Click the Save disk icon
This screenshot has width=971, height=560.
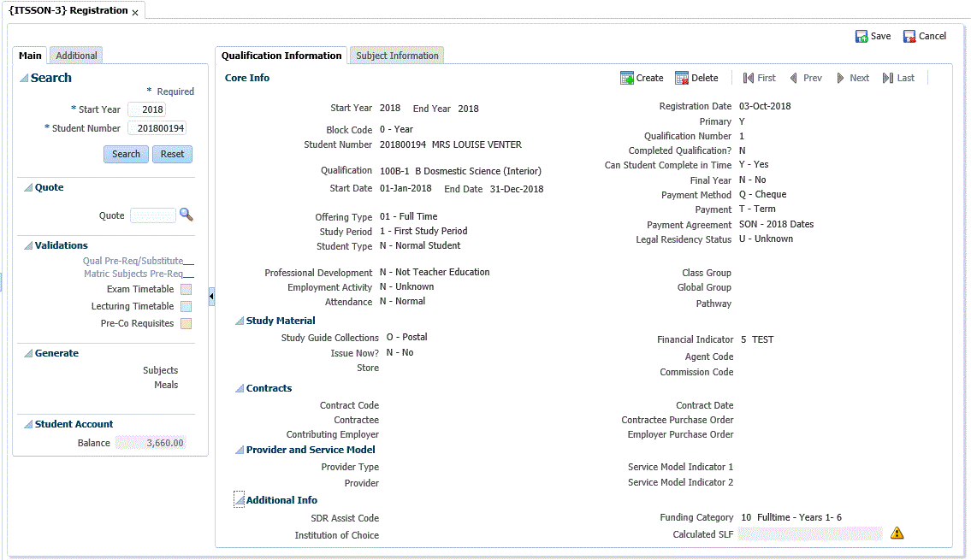861,37
